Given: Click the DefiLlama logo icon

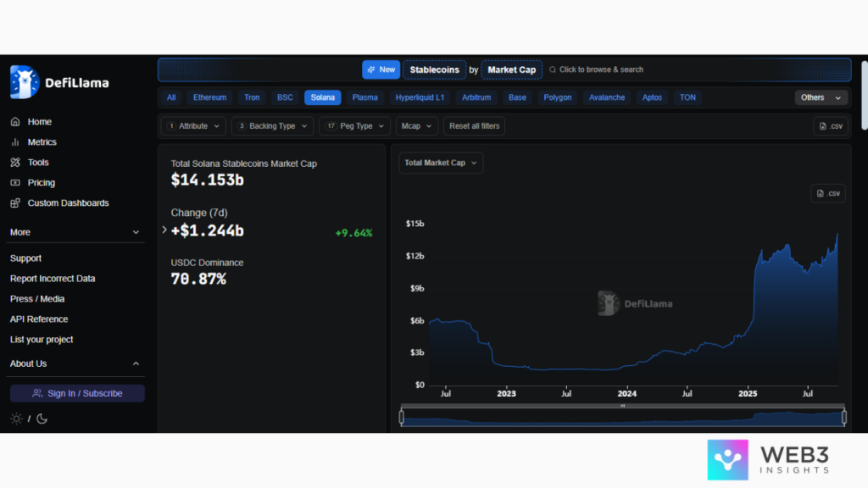Looking at the screenshot, I should [25, 82].
